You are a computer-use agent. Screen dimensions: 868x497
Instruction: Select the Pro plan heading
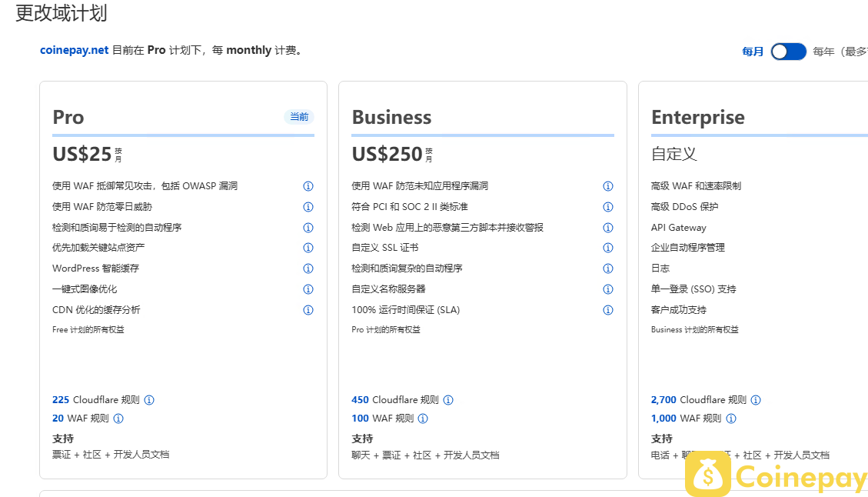click(68, 118)
